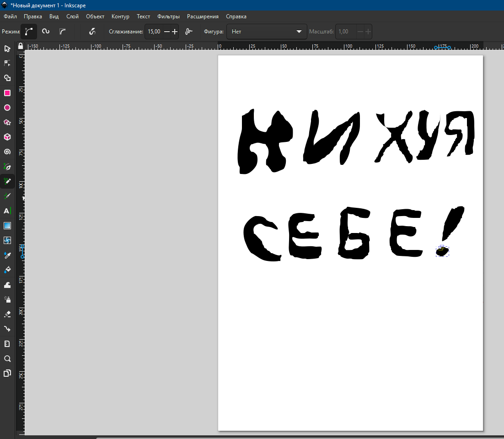Increase Сглаживание value with plus button
The width and height of the screenshot is (504, 439).
[x=174, y=32]
